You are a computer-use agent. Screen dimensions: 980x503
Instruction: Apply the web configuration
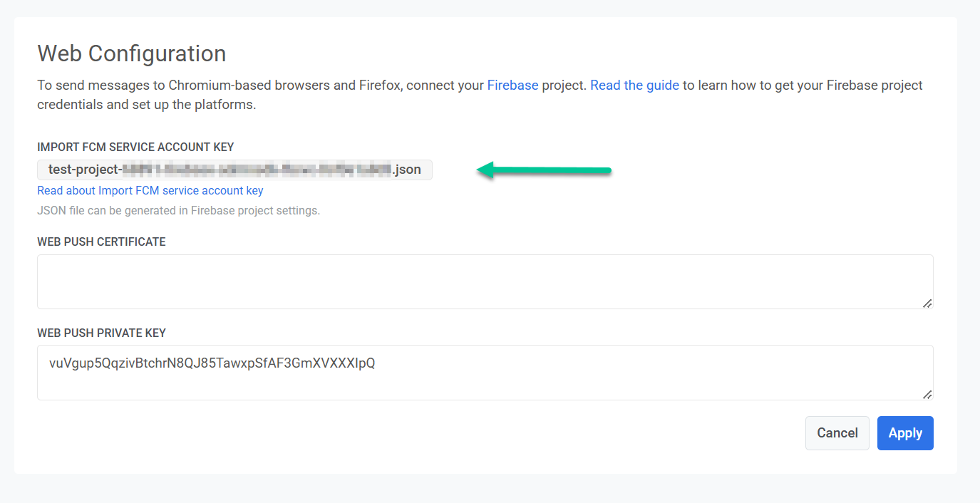(x=905, y=433)
